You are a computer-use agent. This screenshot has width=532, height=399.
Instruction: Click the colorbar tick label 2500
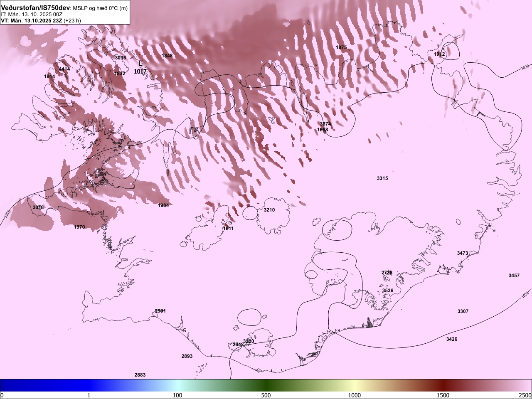tap(525, 395)
